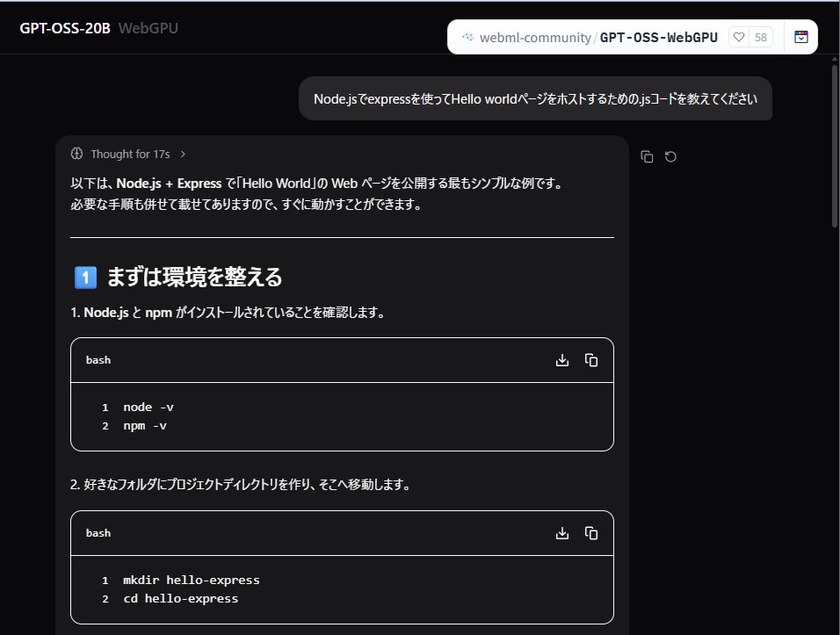Screen dimensions: 840x635
Task: Copy the second bash code block
Action: tap(590, 532)
